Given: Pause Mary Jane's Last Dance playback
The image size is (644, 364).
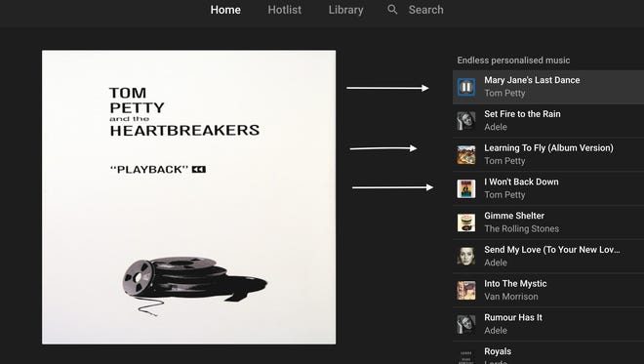Looking at the screenshot, I should [466, 87].
